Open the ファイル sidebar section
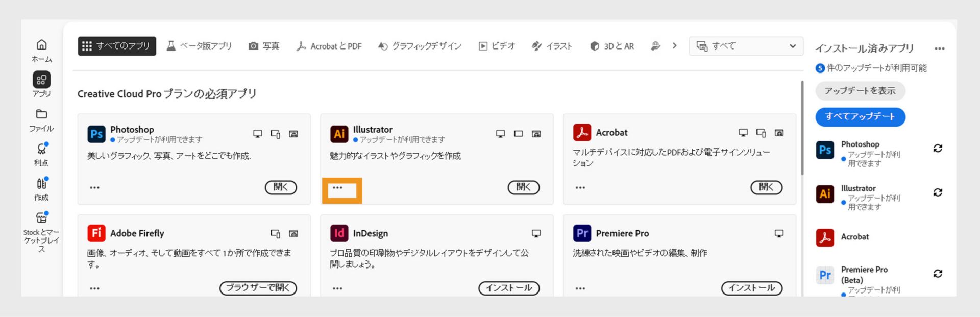Screen dimensions: 980x317 pos(41,120)
